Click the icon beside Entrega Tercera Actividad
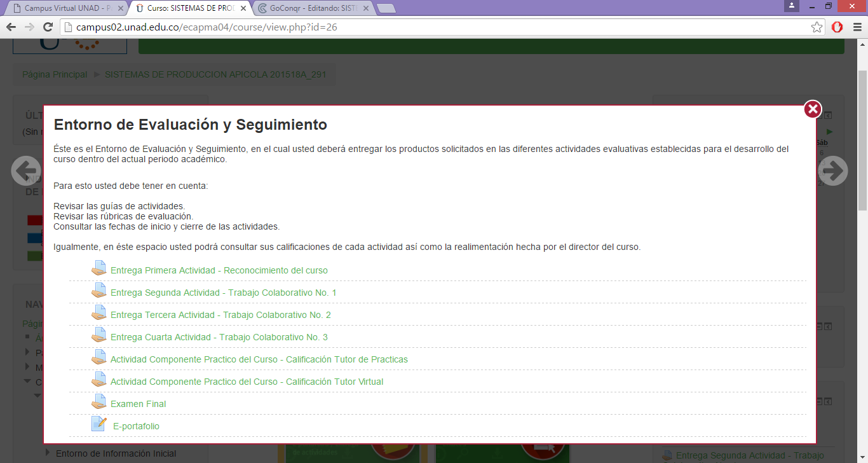 coord(98,313)
